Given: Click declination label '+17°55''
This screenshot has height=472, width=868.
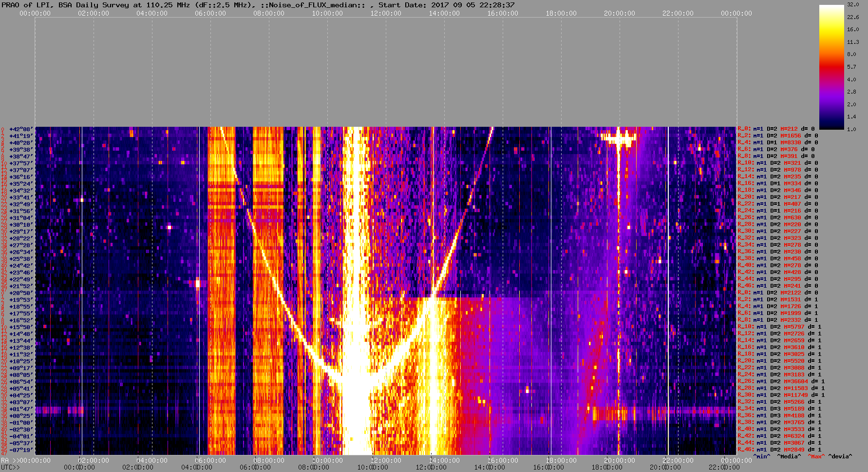Looking at the screenshot, I should click(x=21, y=314).
